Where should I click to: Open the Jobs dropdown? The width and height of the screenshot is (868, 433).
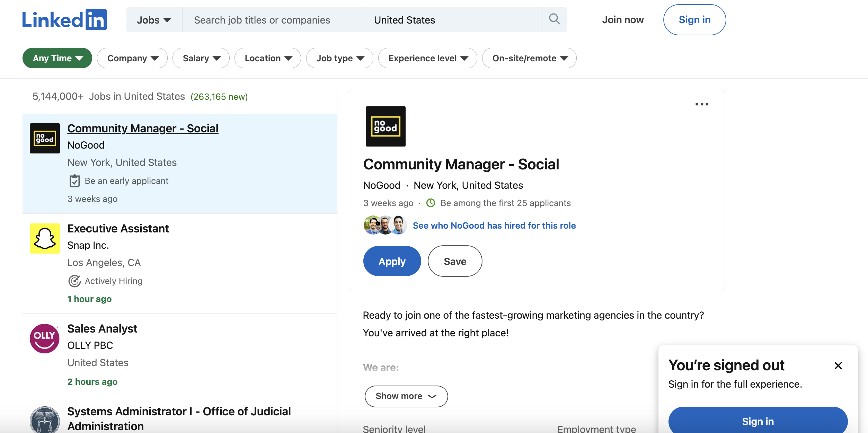coord(154,20)
